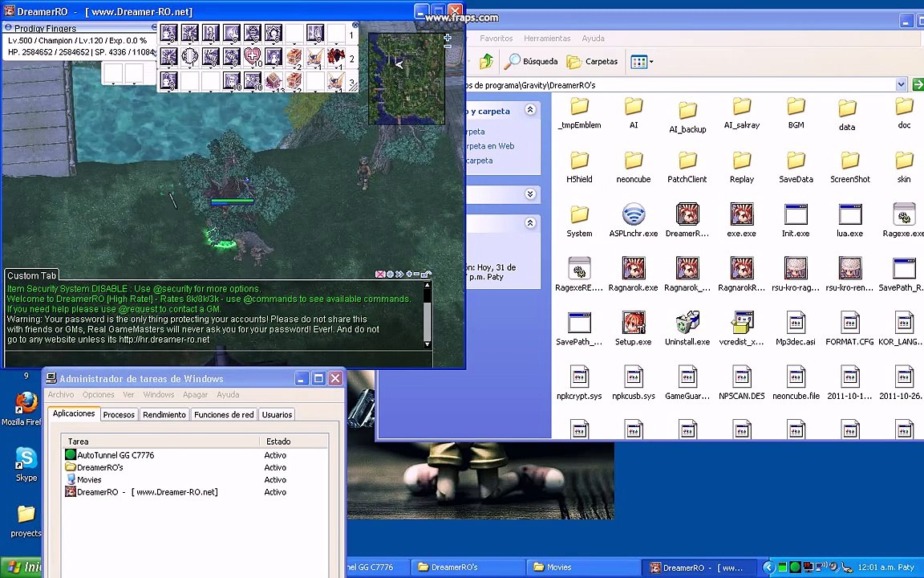Viewport: 924px width, 578px height.
Task: Open Apagar menu in Task Manager
Action: 195,395
